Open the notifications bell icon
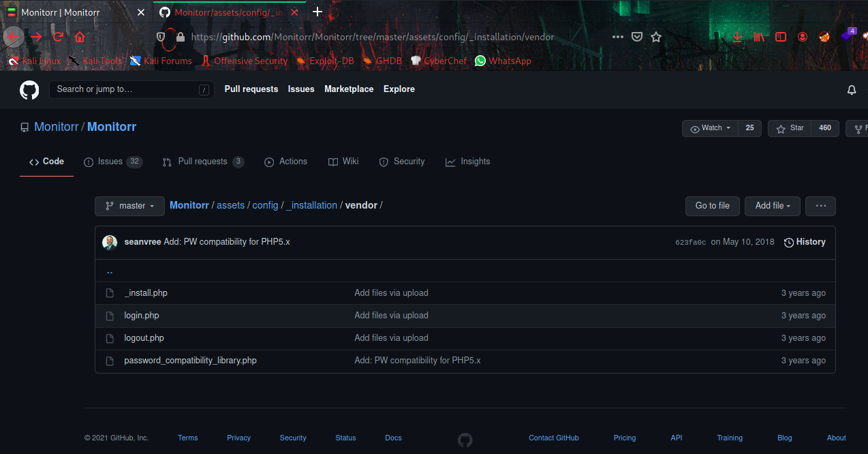Viewport: 868px width, 454px height. tap(851, 90)
